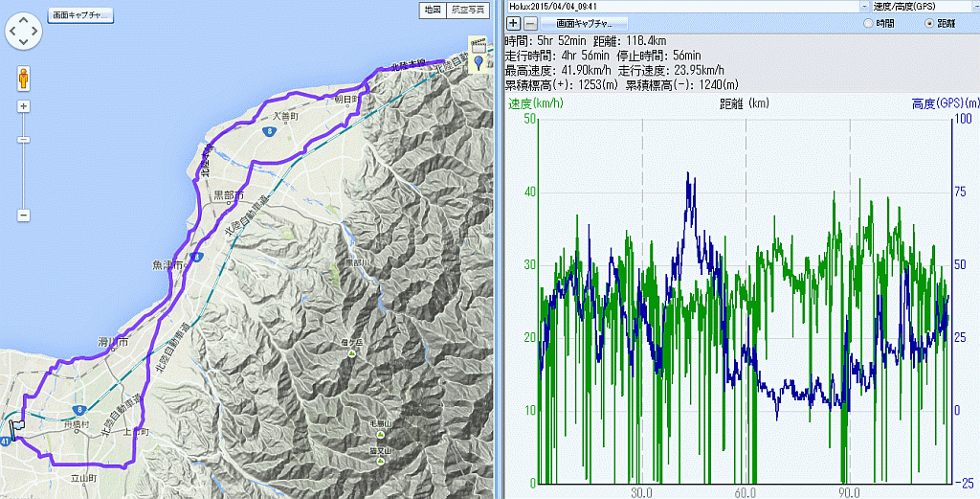The width and height of the screenshot is (980, 499).
Task: Switch map to 航空写真 view
Action: 465,11
